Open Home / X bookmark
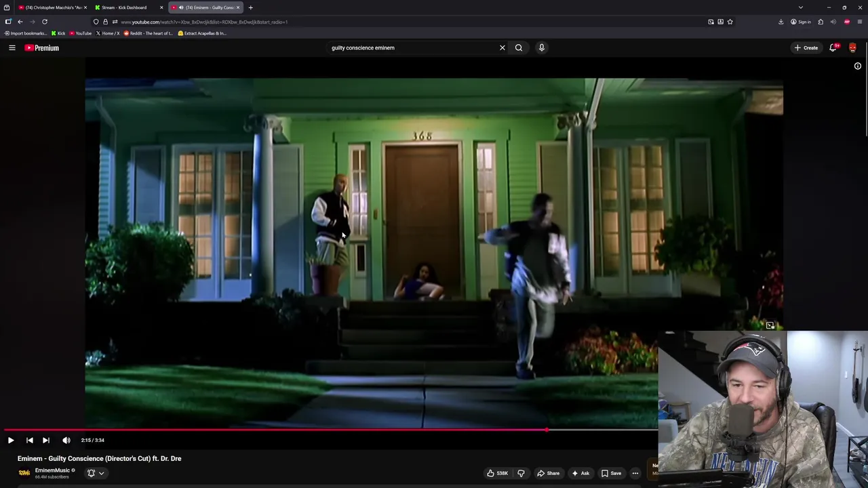Screen dimensions: 868x488 [108, 33]
